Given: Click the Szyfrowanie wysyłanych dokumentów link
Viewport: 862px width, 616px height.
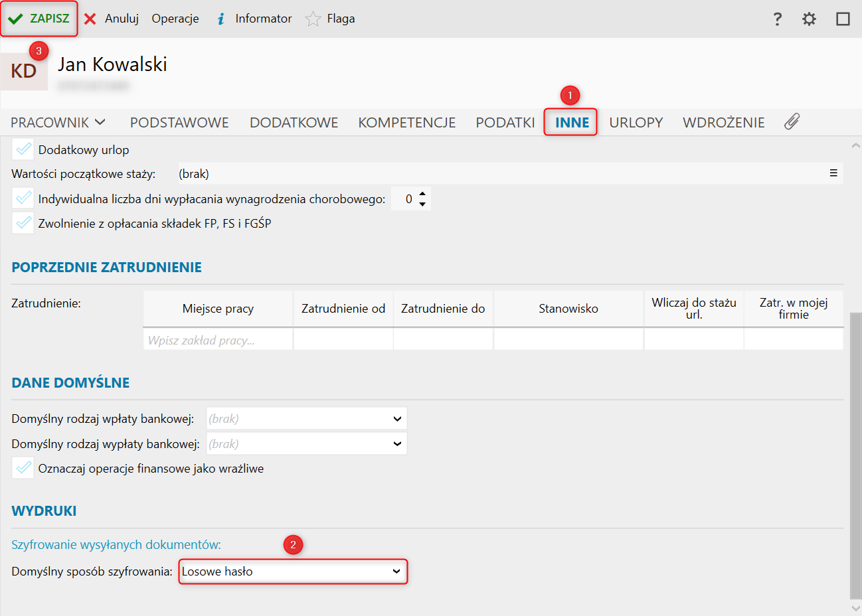Looking at the screenshot, I should pyautogui.click(x=116, y=545).
